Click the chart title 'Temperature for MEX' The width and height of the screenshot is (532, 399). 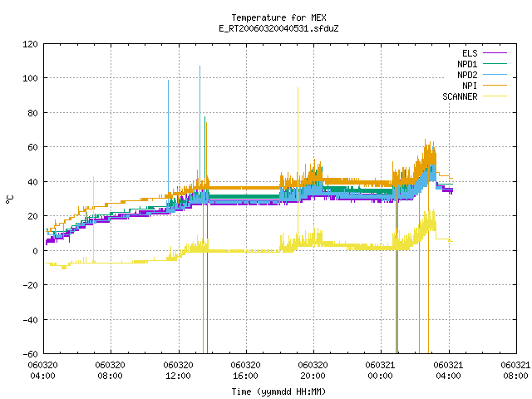tap(278, 17)
